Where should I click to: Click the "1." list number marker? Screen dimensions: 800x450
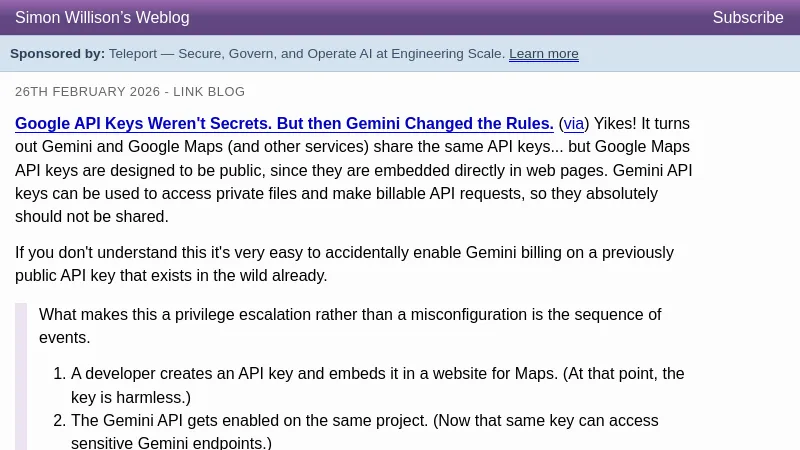coord(59,374)
